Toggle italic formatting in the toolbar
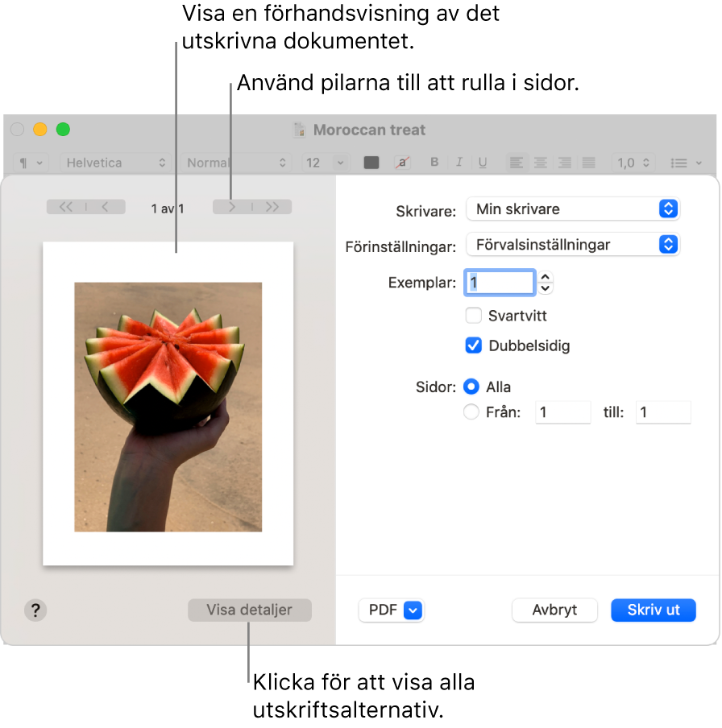The height and width of the screenshot is (728, 722). pyautogui.click(x=459, y=163)
